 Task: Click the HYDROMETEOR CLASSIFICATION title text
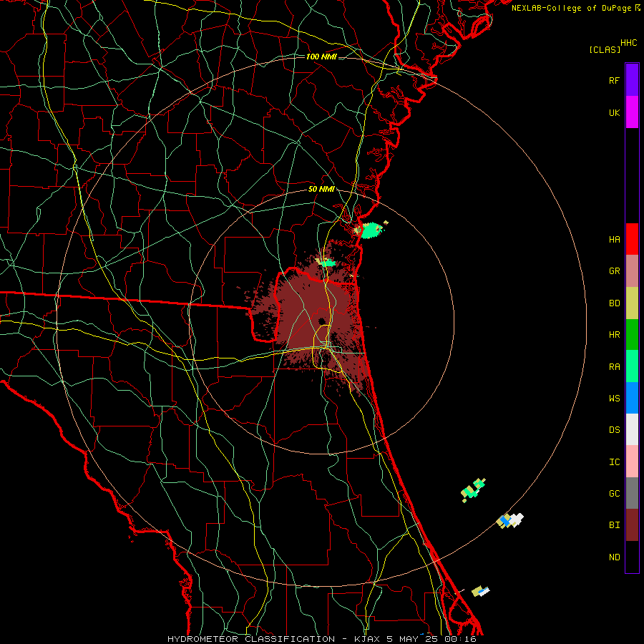(251, 639)
